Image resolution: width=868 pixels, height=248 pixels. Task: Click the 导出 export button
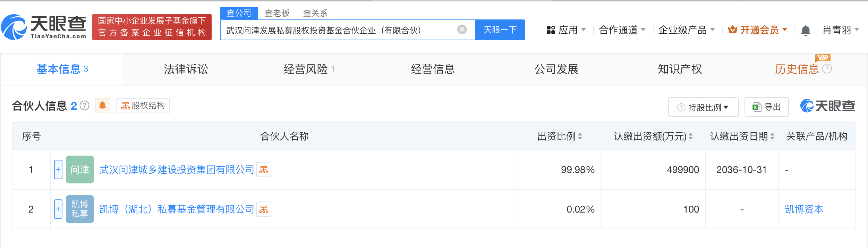pos(767,107)
